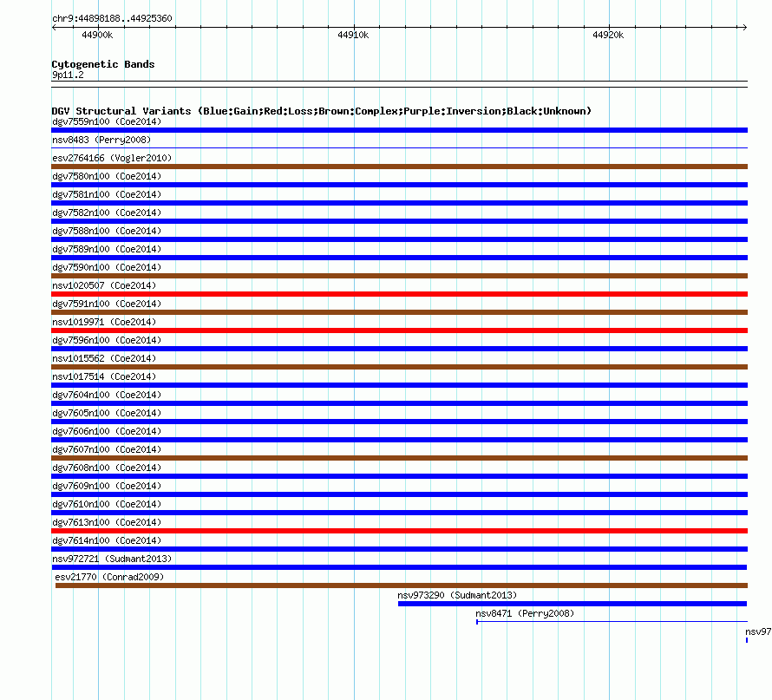The height and width of the screenshot is (700, 772).
Task: Click the Cytogenetic Bands track title
Action: coord(103,64)
